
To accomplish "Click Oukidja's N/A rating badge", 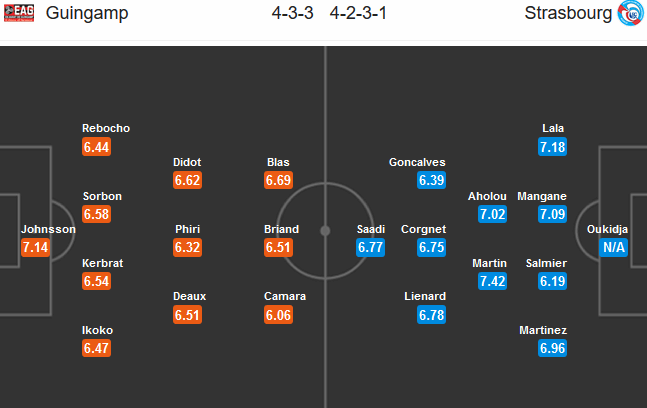I will coord(613,247).
